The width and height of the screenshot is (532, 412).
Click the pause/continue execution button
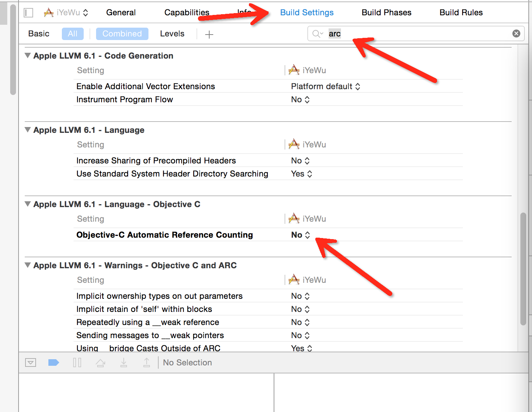pyautogui.click(x=77, y=363)
